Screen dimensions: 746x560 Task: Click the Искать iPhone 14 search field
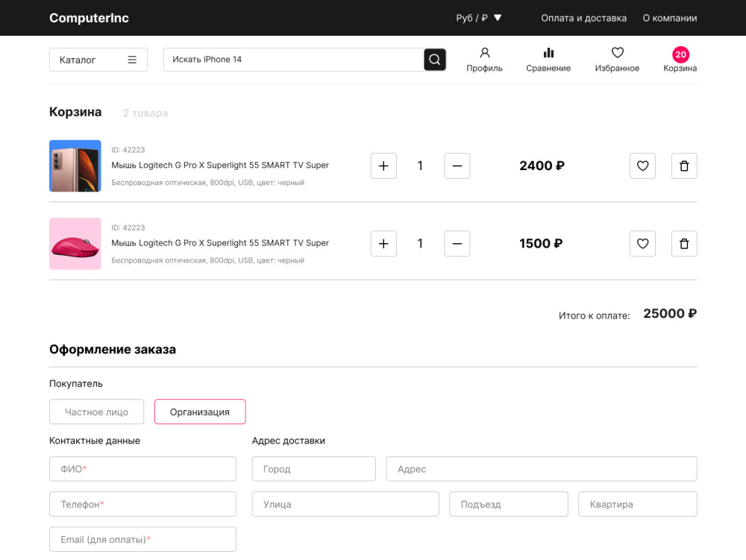[293, 60]
